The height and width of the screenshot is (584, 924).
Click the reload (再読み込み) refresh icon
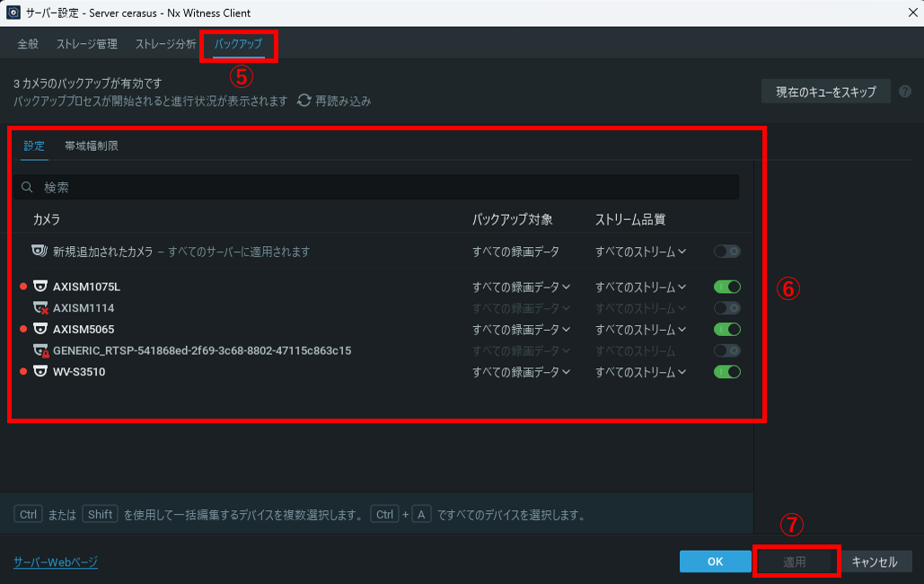(x=304, y=101)
